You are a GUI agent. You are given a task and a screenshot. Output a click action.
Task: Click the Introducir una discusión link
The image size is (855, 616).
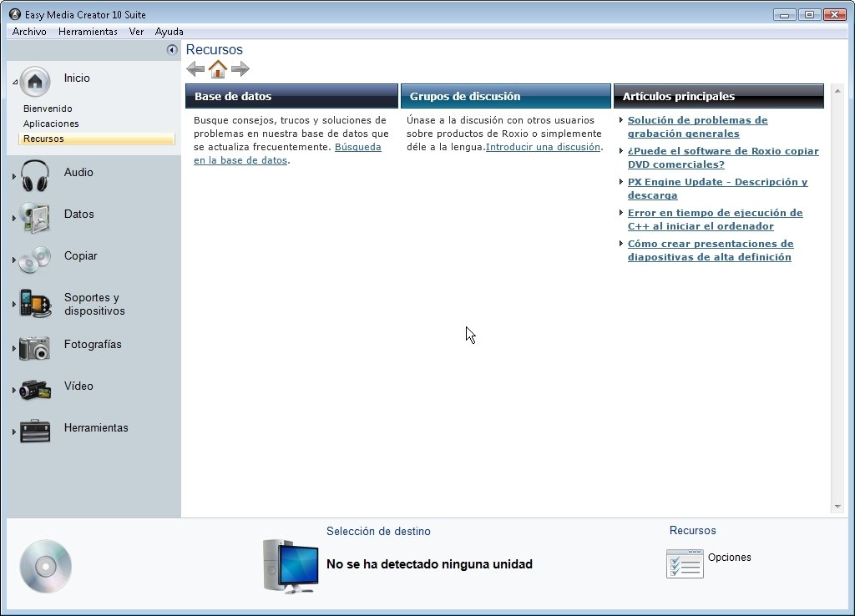pyautogui.click(x=543, y=147)
